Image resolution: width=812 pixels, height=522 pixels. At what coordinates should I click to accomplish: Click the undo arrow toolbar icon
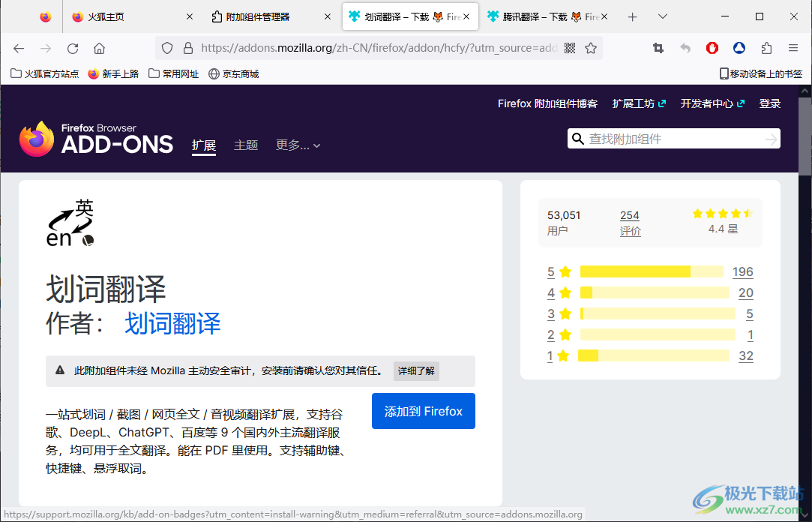tap(685, 48)
